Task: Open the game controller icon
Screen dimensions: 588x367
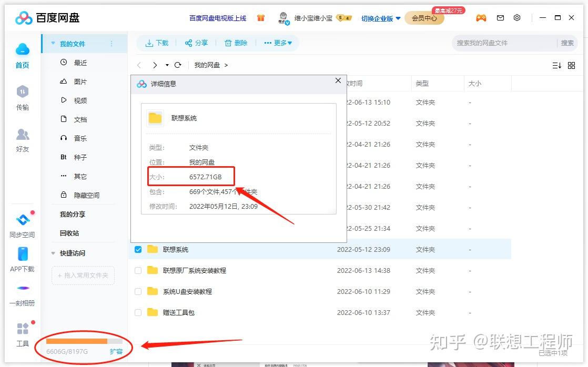Action: pos(481,18)
